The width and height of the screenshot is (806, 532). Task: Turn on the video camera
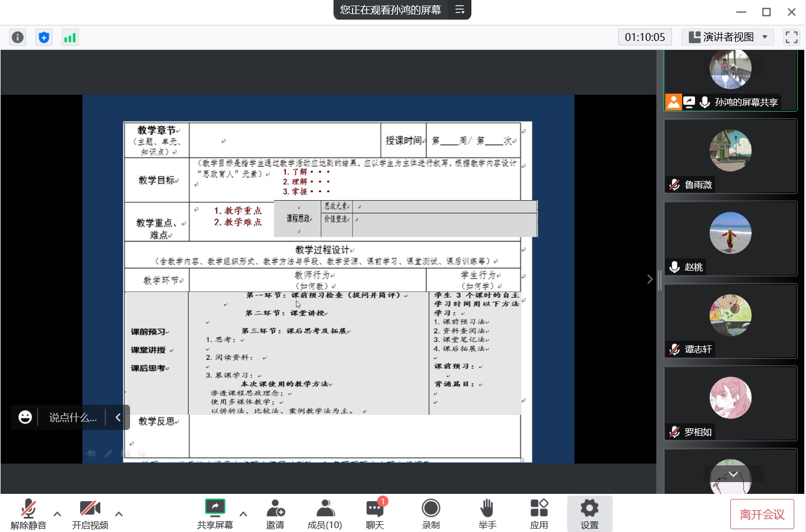[x=90, y=514]
